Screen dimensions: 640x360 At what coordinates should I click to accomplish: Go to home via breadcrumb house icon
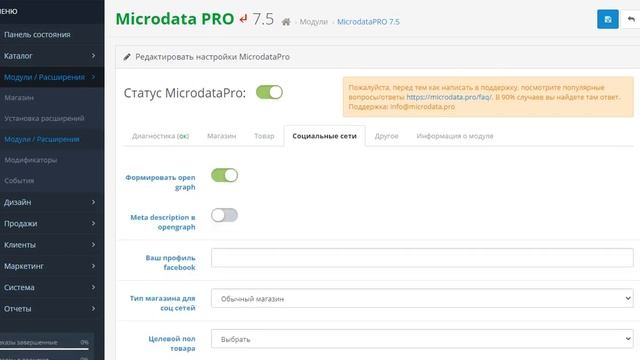click(x=286, y=22)
